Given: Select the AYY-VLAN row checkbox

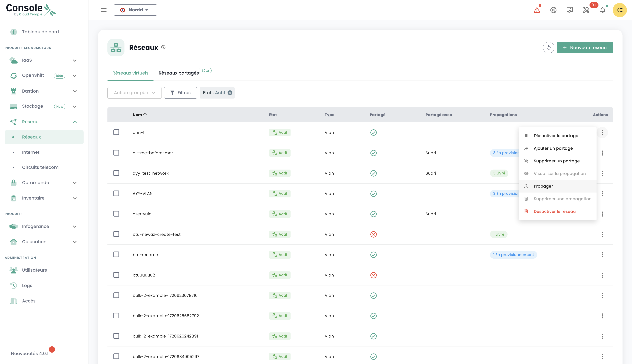Looking at the screenshot, I should (116, 194).
